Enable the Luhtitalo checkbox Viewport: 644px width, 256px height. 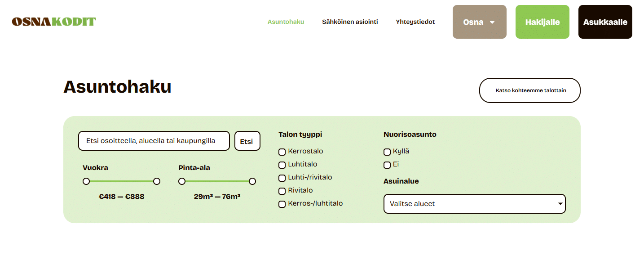282,165
